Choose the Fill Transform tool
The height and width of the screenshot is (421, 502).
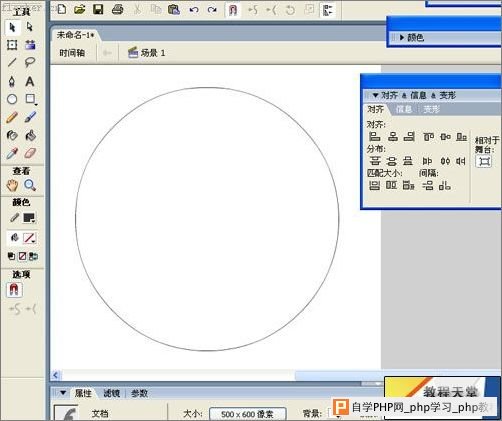[30, 45]
